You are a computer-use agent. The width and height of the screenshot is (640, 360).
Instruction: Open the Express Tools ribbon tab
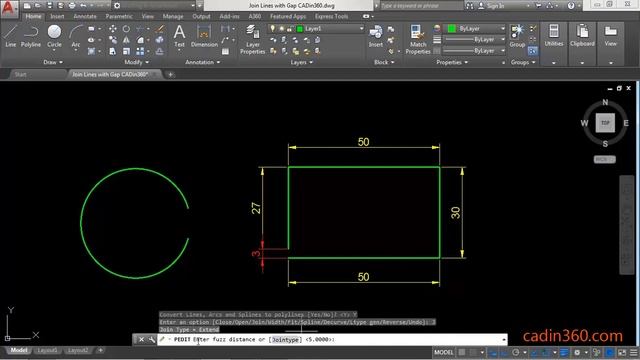(x=331, y=16)
